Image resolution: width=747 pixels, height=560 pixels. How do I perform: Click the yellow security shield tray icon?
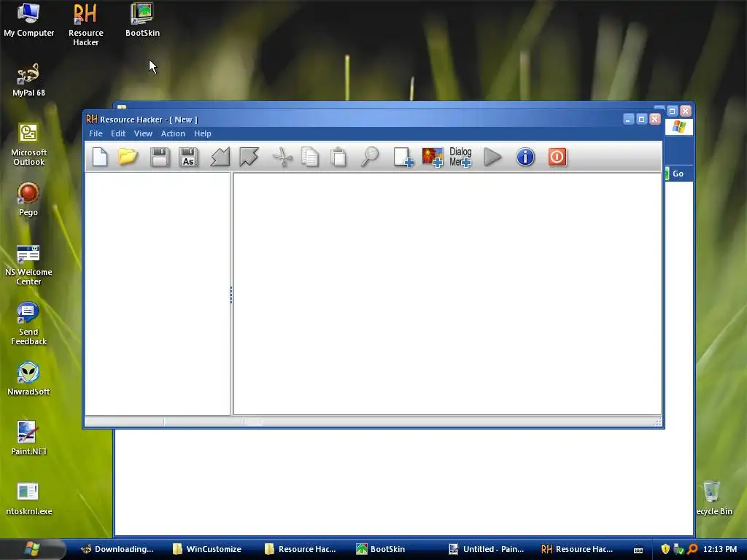665,549
